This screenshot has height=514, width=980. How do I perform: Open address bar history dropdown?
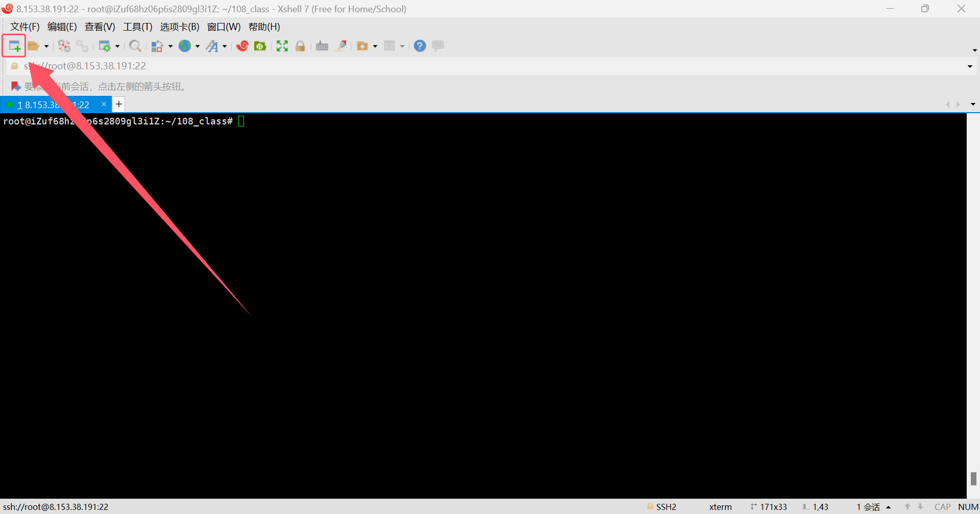[970, 66]
